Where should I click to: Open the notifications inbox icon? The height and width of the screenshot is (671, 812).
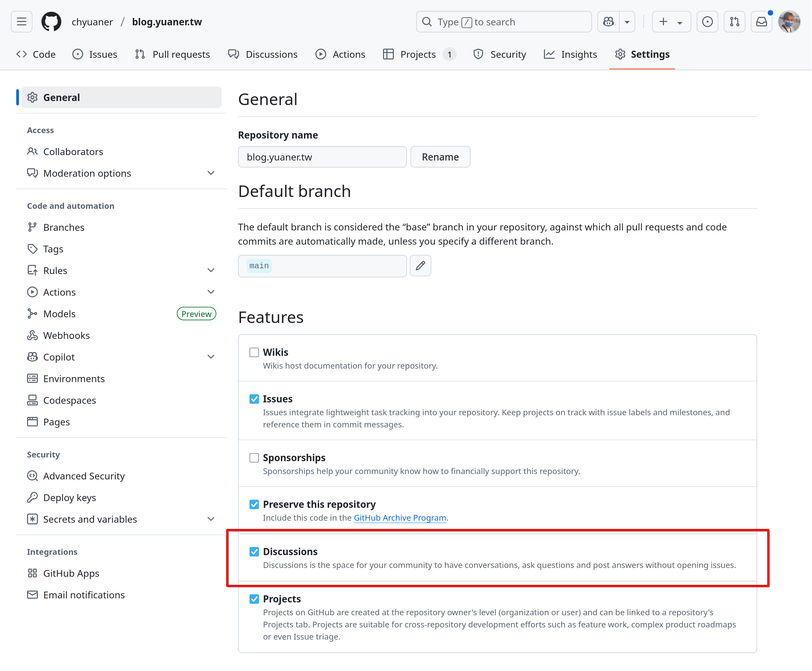[761, 22]
